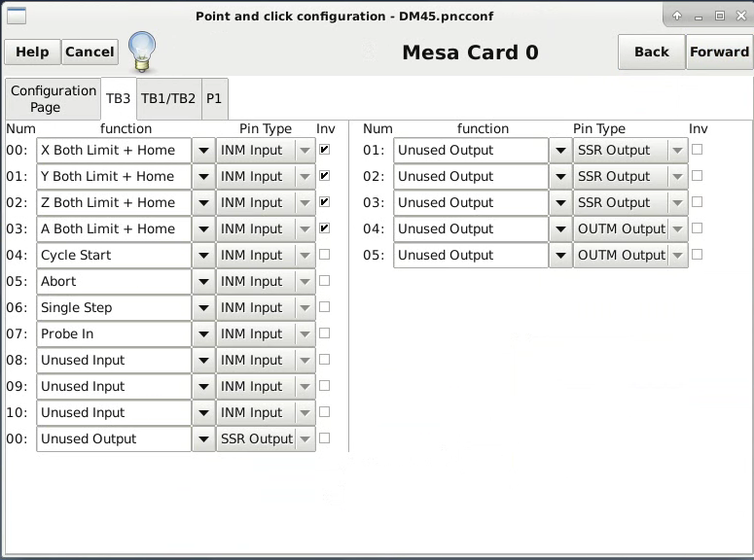
Task: Click the right column function header
Action: 483,129
